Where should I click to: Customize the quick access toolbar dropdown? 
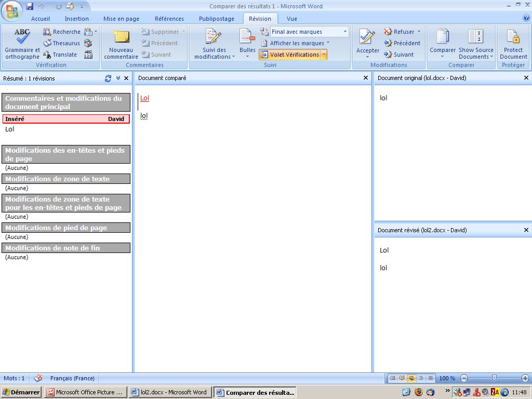tap(82, 6)
